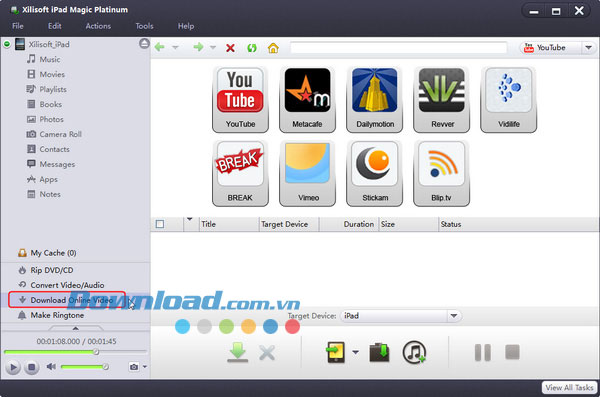Select Camera Roll in the device tree
The image size is (600, 397).
[54, 134]
